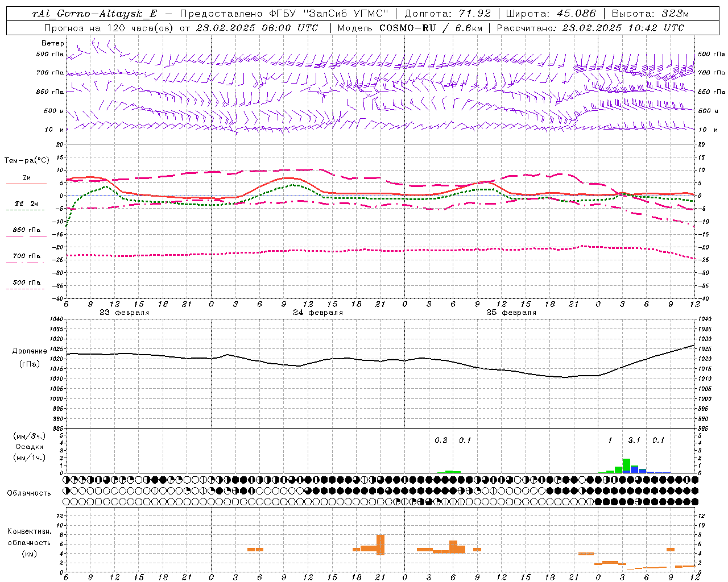
Task: Click the Конвективн. label of the convective cloud panel
Action: [30, 531]
